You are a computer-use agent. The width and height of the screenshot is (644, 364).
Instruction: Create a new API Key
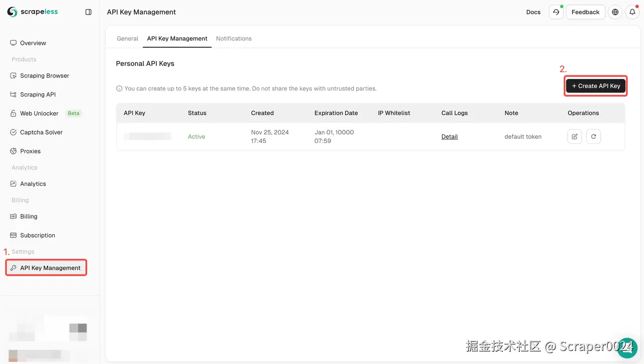click(596, 86)
